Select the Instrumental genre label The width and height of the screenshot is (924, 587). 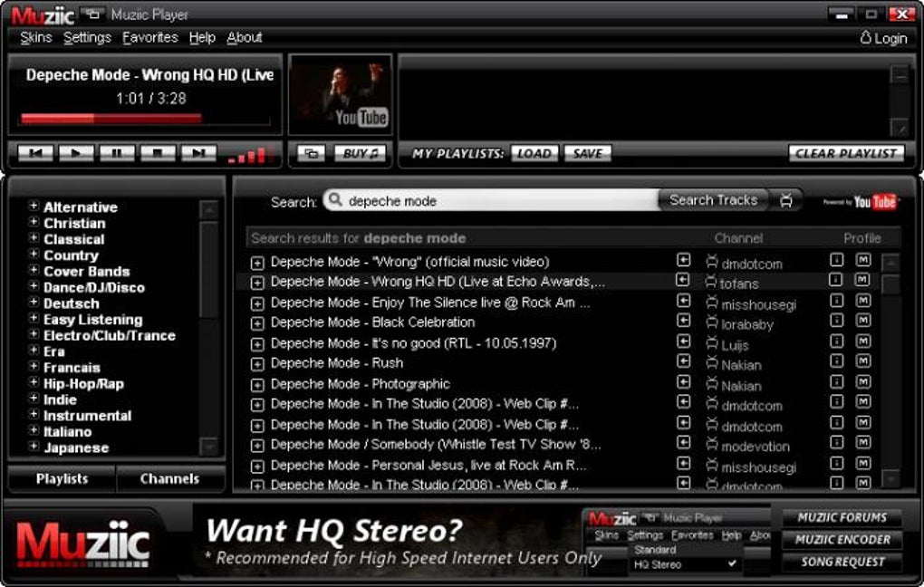[x=87, y=416]
